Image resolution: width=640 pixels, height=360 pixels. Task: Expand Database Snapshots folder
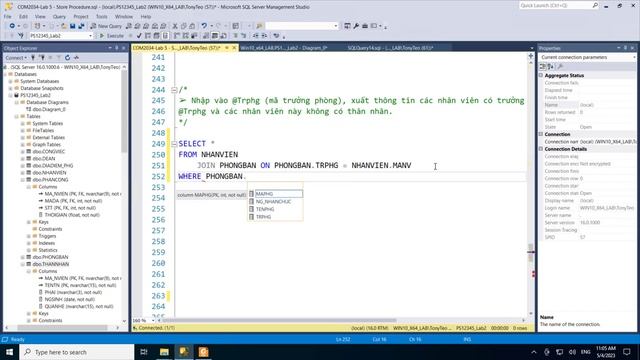(11, 88)
